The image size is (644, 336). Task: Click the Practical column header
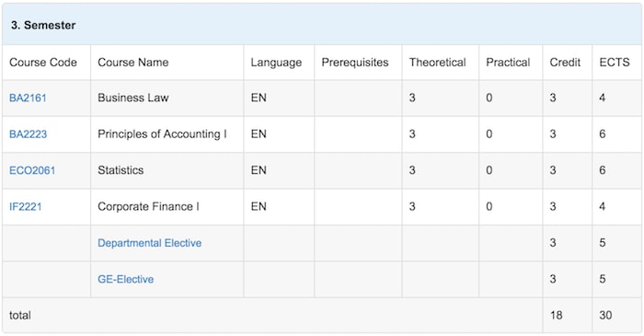508,62
